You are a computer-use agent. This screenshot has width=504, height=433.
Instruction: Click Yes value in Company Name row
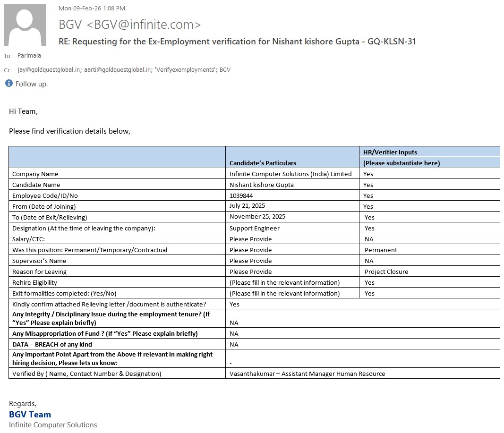coord(368,174)
